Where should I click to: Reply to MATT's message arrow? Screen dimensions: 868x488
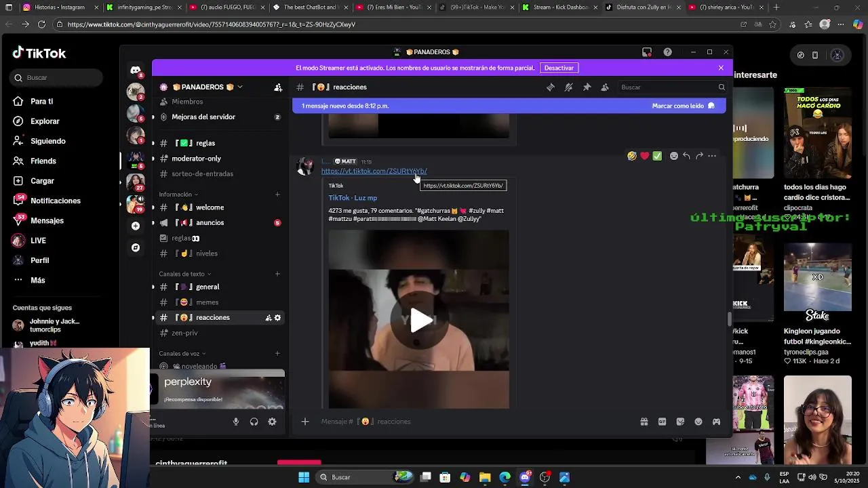(686, 156)
